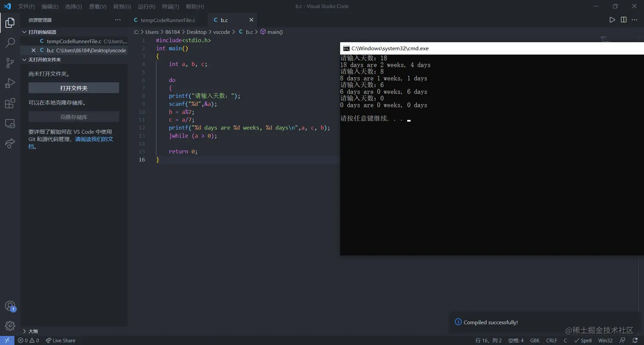Run code with the play icon
Image resolution: width=644 pixels, height=345 pixels.
[612, 20]
